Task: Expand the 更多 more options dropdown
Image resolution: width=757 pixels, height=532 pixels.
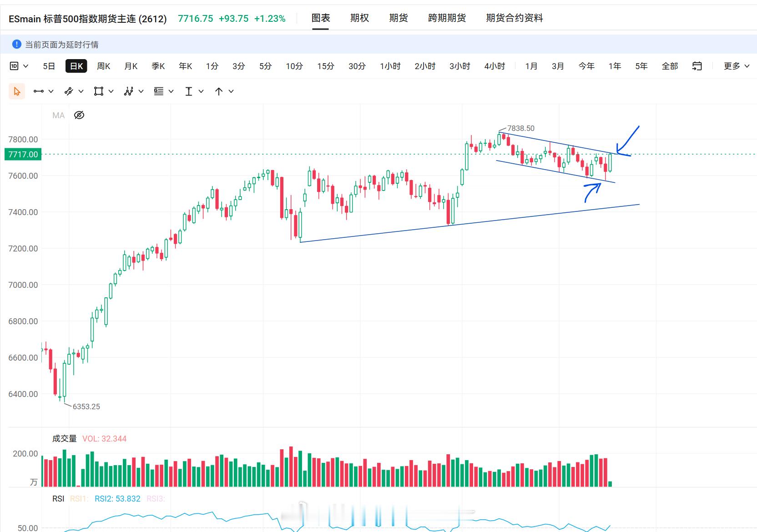Action: (737, 66)
